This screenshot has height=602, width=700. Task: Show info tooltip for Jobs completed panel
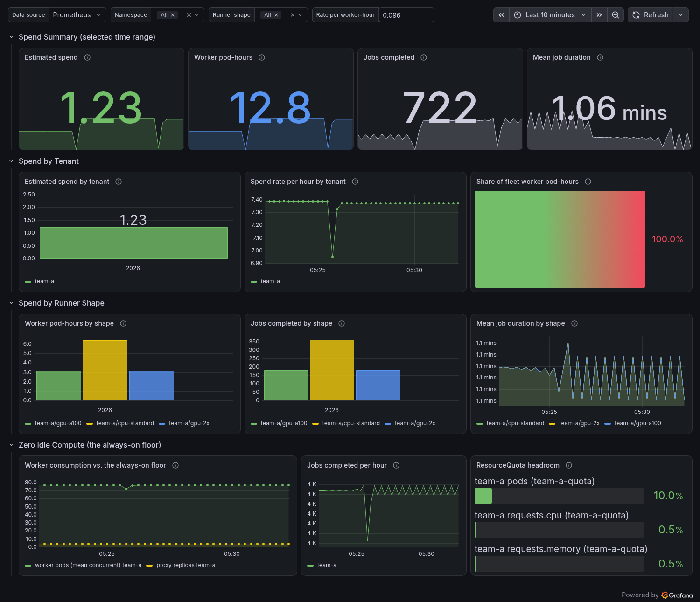424,57
